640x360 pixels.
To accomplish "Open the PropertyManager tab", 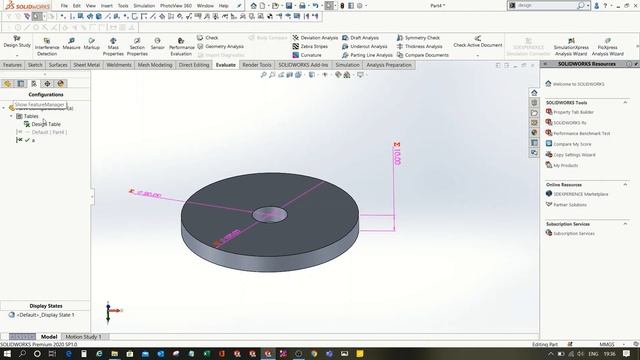I will (20, 84).
